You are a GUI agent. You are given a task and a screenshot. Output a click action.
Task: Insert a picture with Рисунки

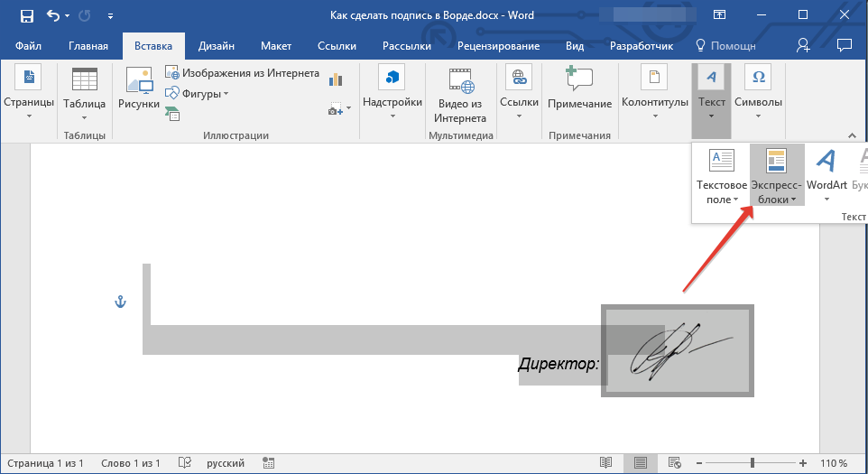(x=138, y=89)
